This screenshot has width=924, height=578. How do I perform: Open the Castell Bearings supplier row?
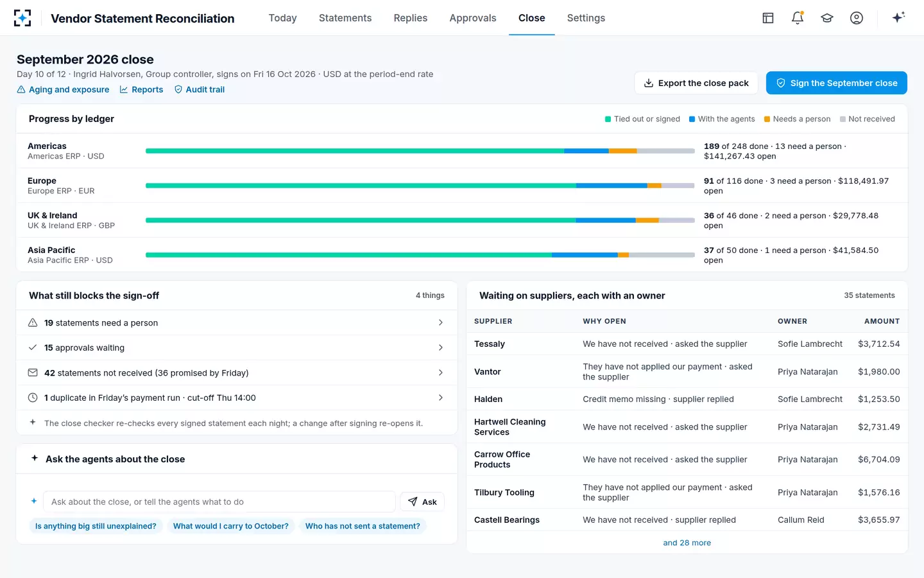[687, 520]
